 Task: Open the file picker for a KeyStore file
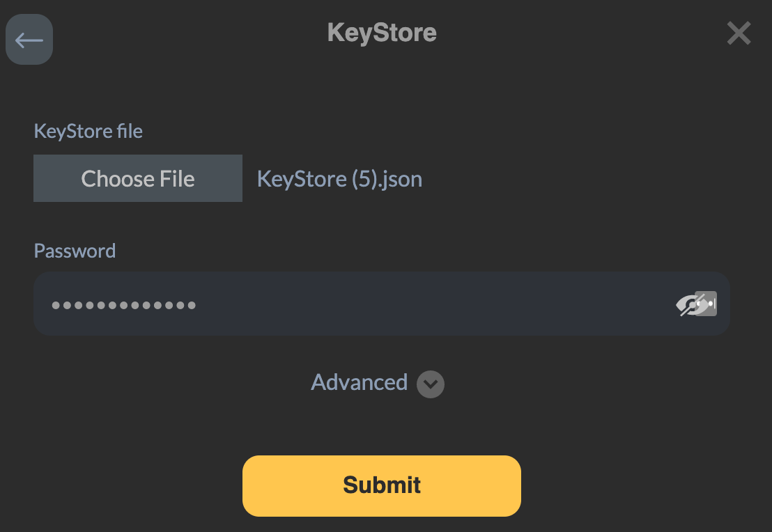[x=138, y=179]
